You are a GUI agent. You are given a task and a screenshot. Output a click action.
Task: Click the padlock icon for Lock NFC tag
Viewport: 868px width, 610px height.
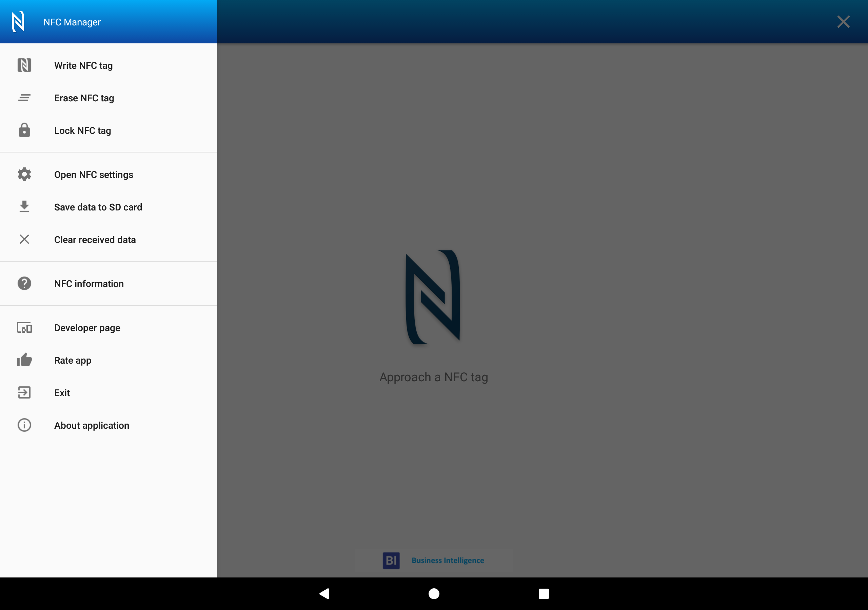point(24,130)
